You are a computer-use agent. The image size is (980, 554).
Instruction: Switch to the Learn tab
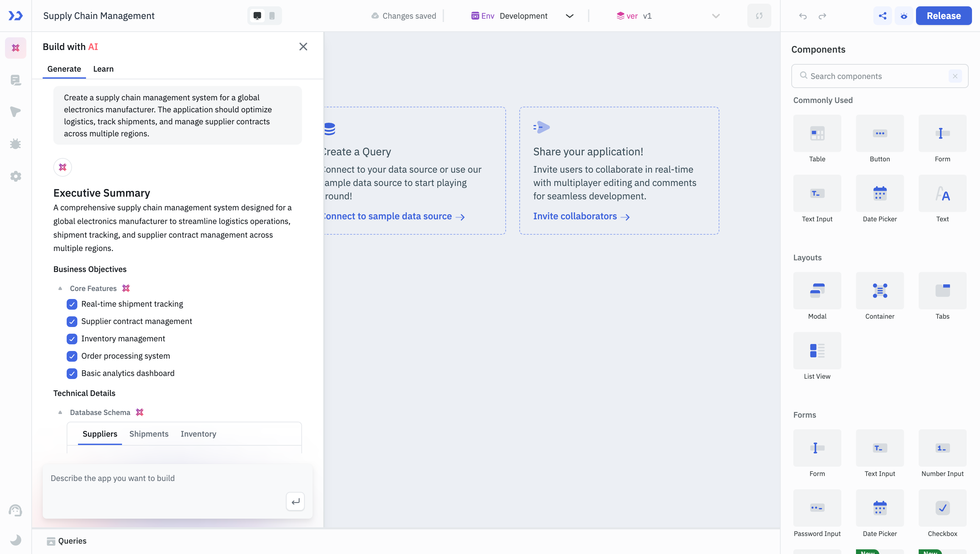[x=103, y=69]
